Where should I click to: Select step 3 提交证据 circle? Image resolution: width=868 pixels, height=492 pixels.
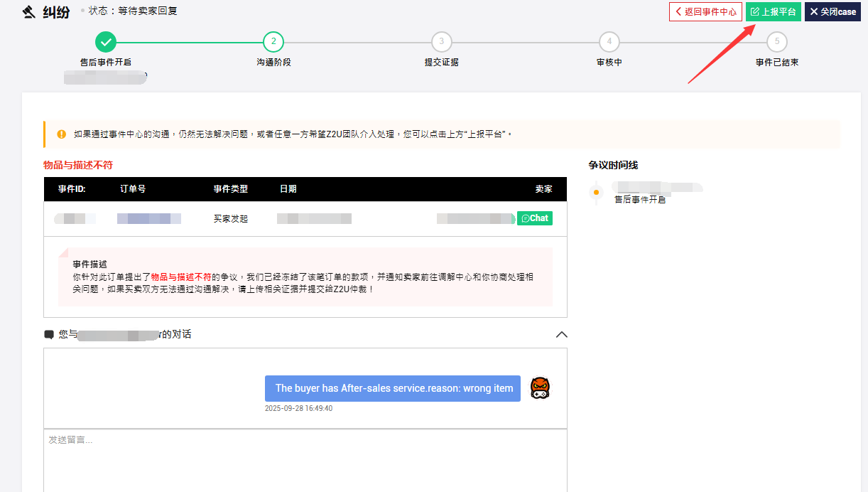click(x=441, y=42)
